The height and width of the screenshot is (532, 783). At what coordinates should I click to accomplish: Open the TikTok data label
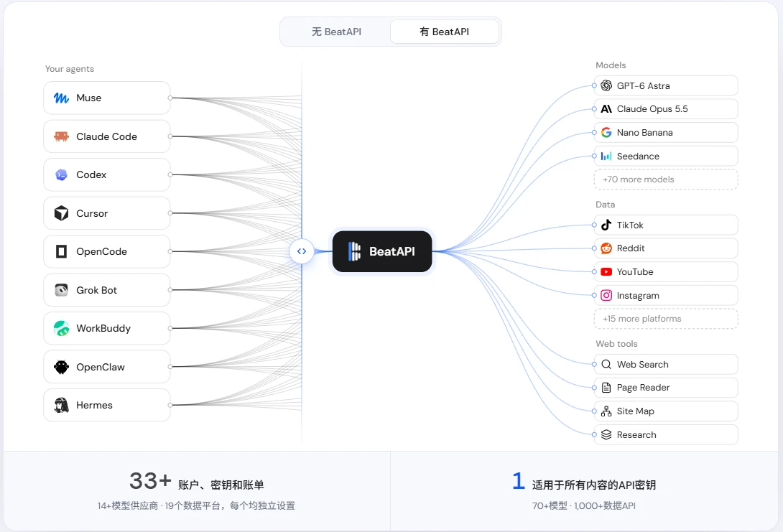tap(630, 225)
